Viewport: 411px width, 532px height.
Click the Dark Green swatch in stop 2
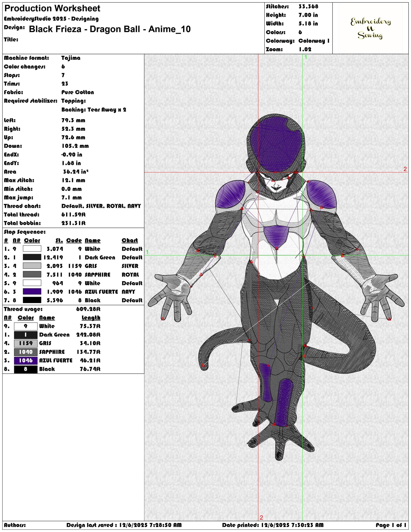32,257
